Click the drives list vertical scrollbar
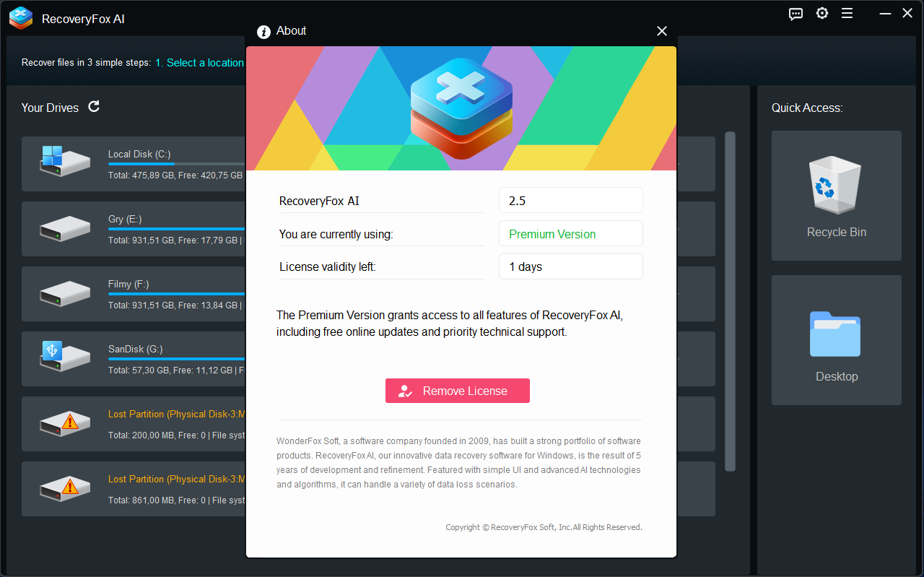The image size is (924, 577). (730, 301)
